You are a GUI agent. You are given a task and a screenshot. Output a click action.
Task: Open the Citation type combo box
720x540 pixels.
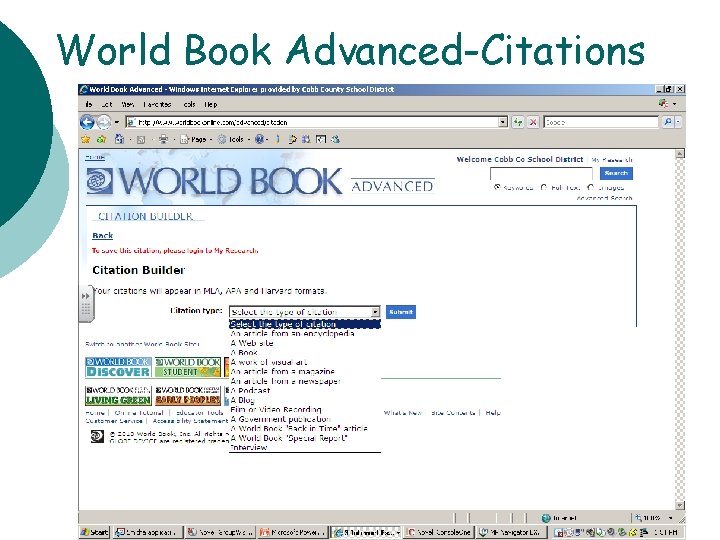(304, 312)
